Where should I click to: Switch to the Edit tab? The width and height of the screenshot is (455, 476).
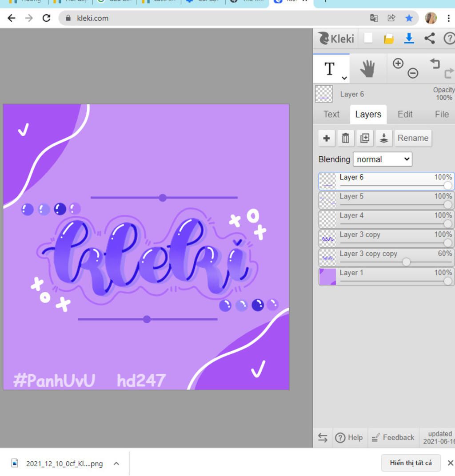click(x=405, y=114)
